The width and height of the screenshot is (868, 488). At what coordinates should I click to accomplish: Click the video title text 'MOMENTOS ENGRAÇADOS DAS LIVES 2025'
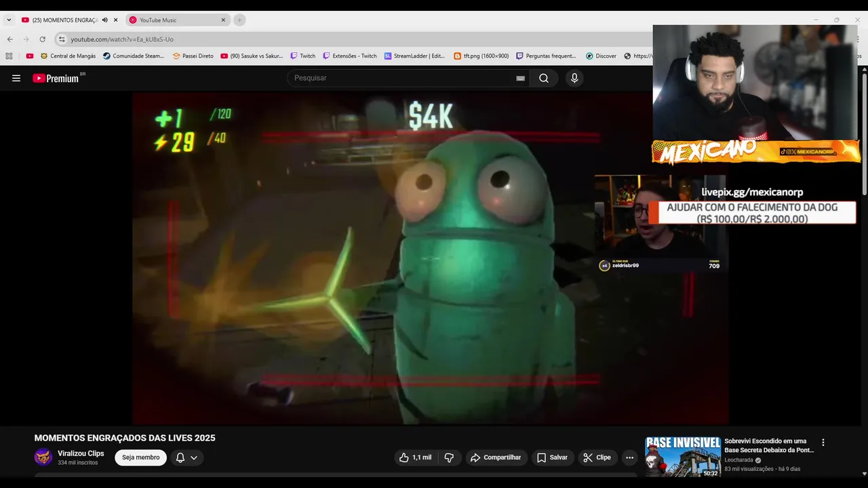(x=125, y=438)
